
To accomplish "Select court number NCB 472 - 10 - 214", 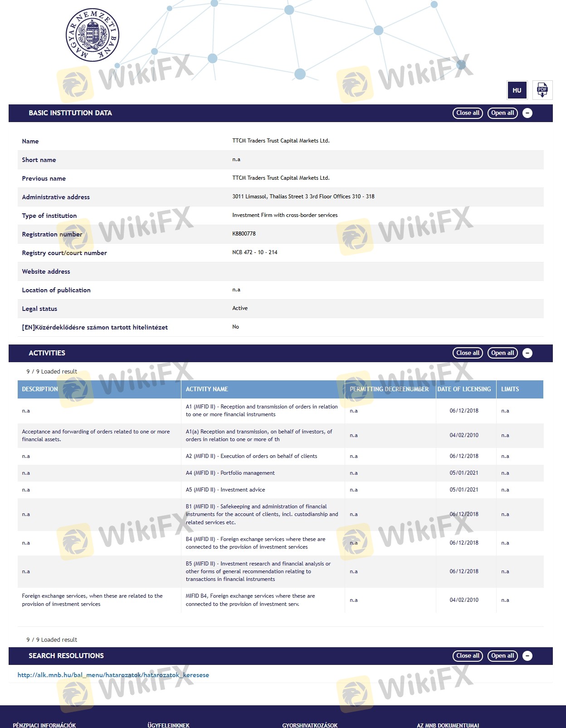I will (255, 252).
